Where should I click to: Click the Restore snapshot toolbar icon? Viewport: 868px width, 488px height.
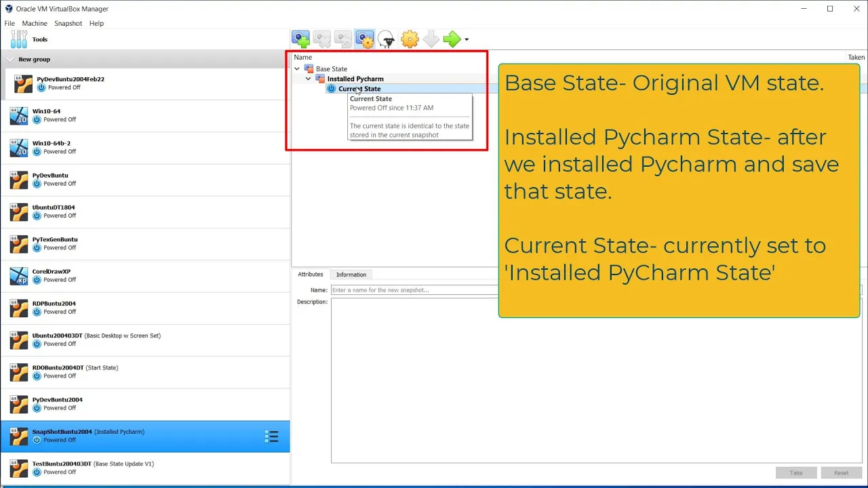pyautogui.click(x=342, y=39)
